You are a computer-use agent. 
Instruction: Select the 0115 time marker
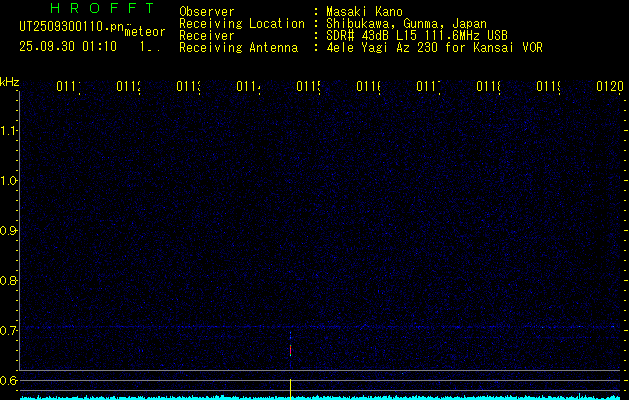tap(308, 87)
